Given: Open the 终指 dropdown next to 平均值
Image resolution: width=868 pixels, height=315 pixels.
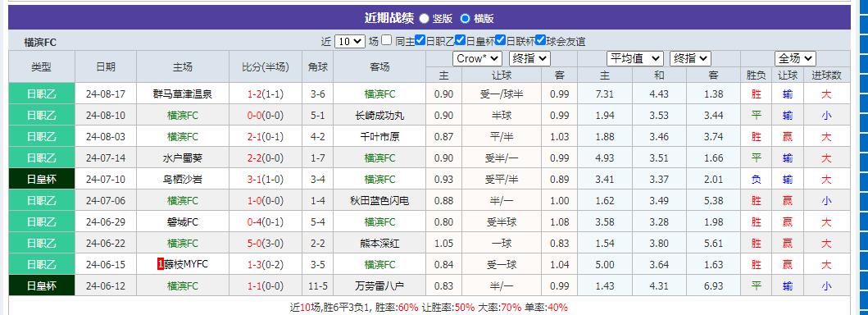Looking at the screenshot, I should [690, 58].
